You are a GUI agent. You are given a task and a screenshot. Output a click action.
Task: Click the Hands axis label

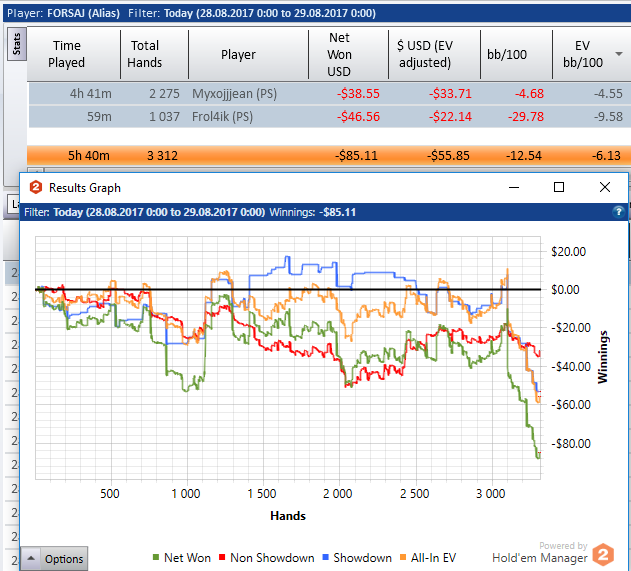288,516
